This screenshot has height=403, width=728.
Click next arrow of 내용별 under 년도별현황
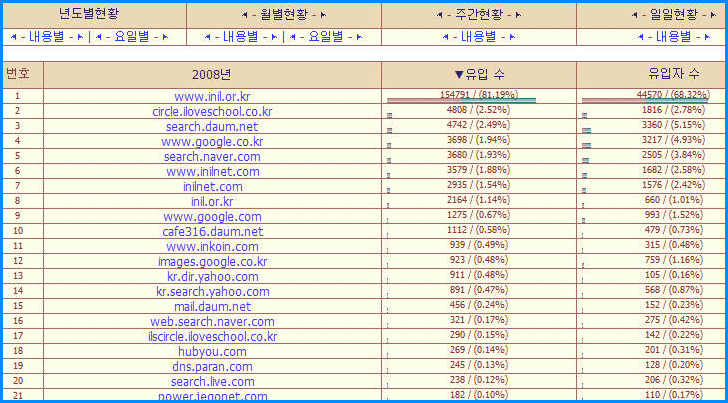click(x=80, y=37)
